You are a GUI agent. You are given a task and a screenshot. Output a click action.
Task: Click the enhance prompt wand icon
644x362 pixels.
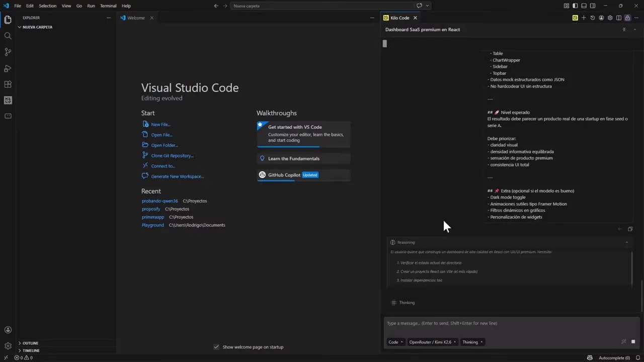[x=624, y=342]
